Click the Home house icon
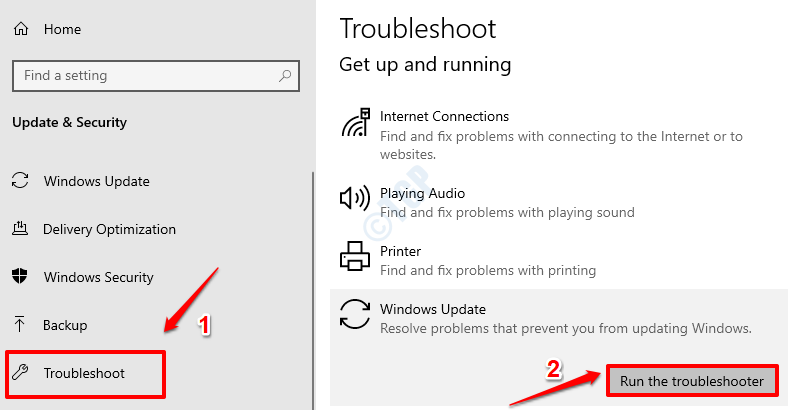 tap(21, 29)
